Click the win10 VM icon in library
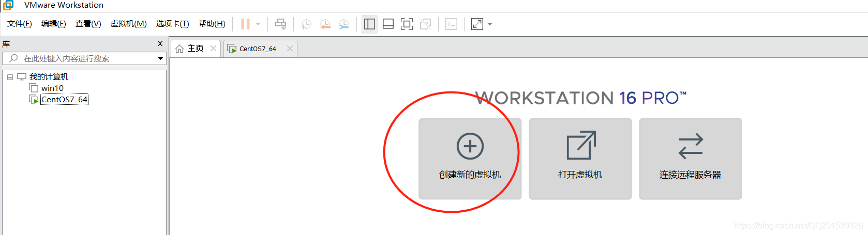The image size is (868, 235). tap(34, 88)
